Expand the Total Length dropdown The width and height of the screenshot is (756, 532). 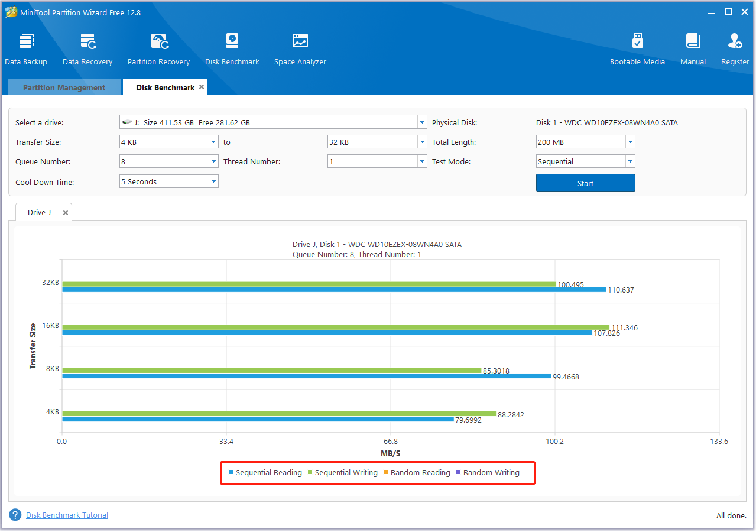(630, 142)
